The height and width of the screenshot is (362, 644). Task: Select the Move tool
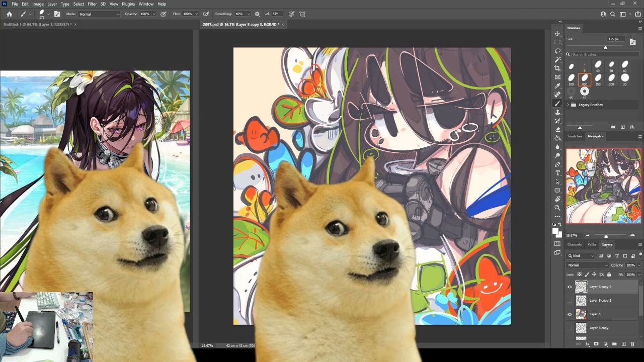557,34
